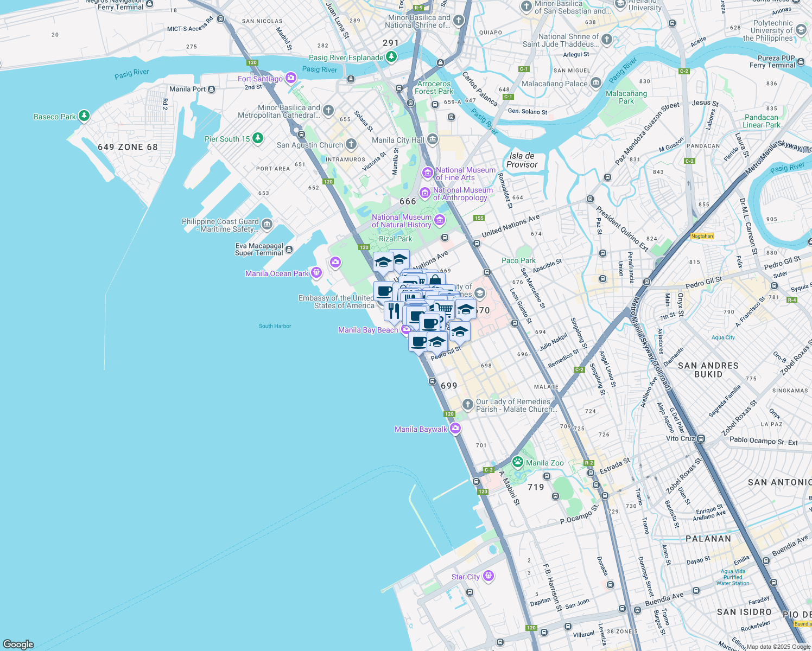Click the fork-and-knife restaurant marker

pos(394,311)
